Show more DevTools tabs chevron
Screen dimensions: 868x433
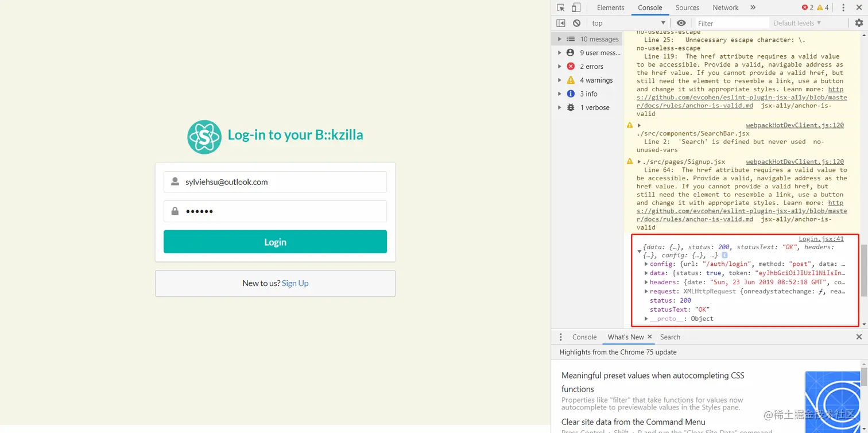tap(753, 7)
